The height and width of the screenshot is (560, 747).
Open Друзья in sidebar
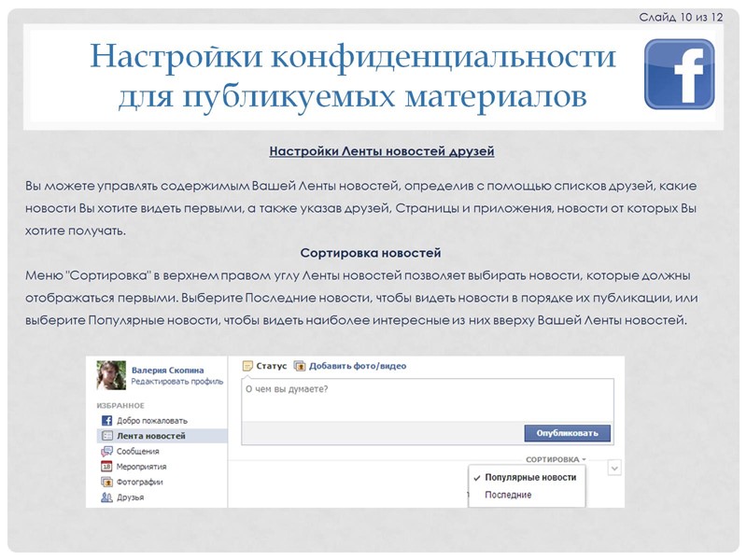coord(130,497)
